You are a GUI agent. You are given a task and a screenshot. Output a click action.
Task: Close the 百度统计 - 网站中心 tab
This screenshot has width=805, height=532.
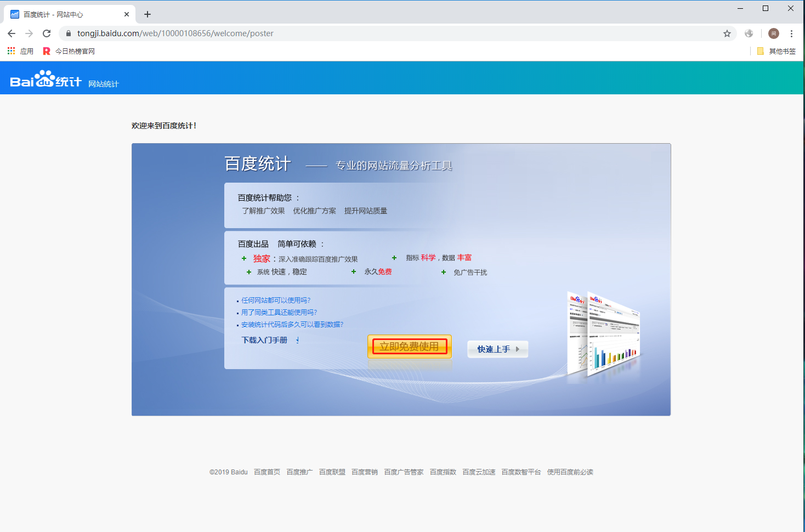coord(127,14)
